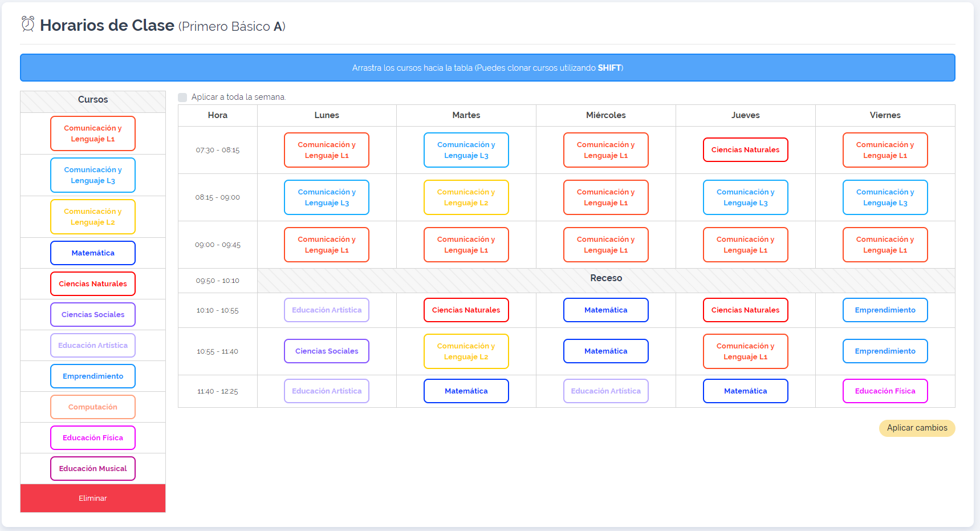Select Computación in the Cursos list
The width and height of the screenshot is (980, 531).
[93, 407]
